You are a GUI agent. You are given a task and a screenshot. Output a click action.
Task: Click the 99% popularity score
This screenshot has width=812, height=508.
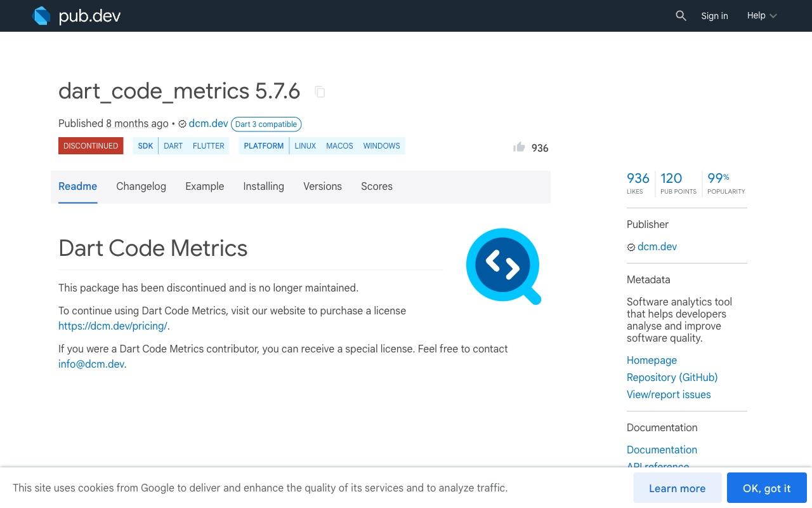(x=726, y=183)
